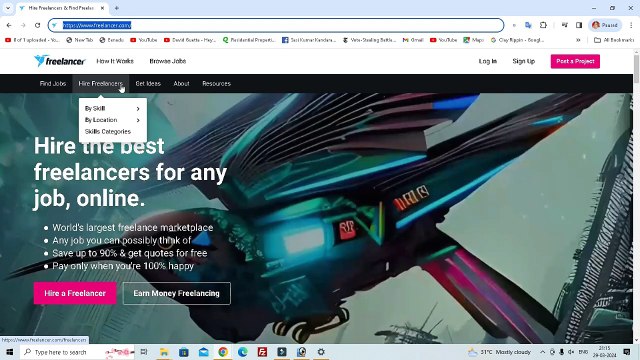Open the tab search dropdown arrow
Screen dimensions: 640x360
click(x=8, y=8)
